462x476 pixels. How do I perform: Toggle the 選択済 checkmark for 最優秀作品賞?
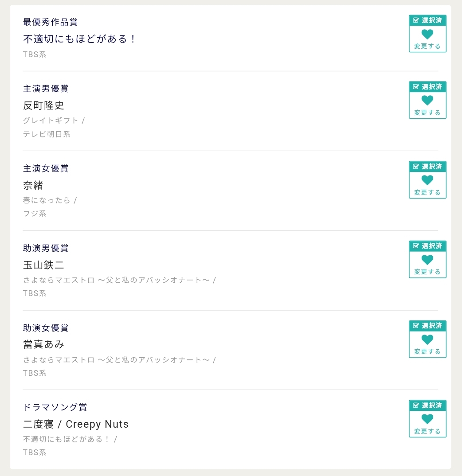tap(416, 20)
